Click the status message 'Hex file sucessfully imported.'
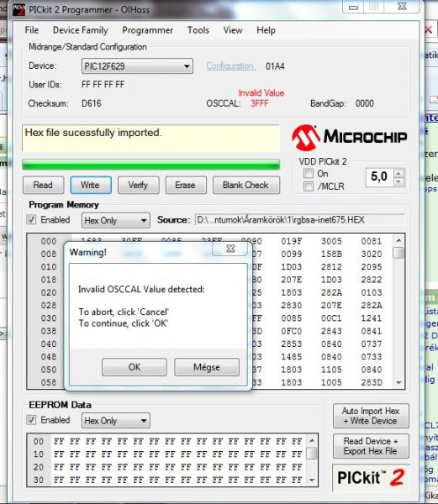438x504 pixels. pyautogui.click(x=93, y=133)
